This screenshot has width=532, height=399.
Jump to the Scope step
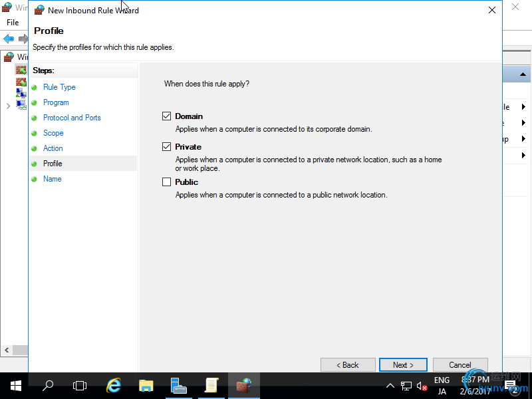point(53,133)
